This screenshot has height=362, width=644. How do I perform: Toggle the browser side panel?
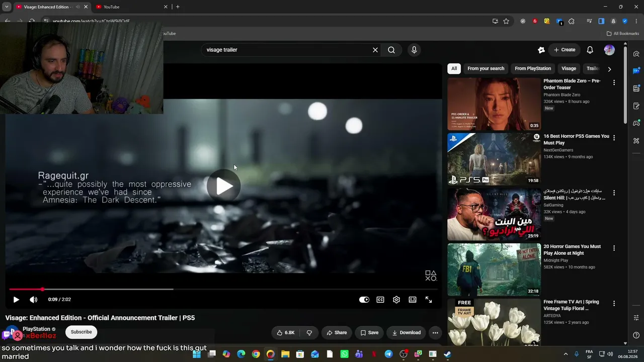pyautogui.click(x=601, y=21)
